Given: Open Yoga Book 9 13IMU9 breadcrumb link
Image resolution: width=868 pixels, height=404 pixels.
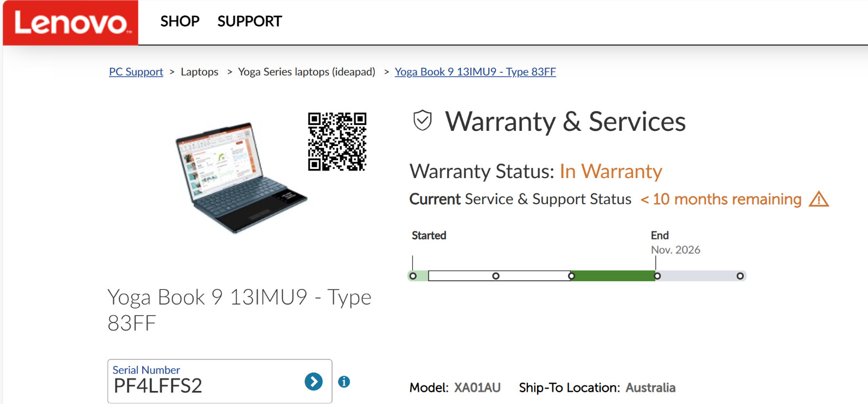Looking at the screenshot, I should point(475,72).
